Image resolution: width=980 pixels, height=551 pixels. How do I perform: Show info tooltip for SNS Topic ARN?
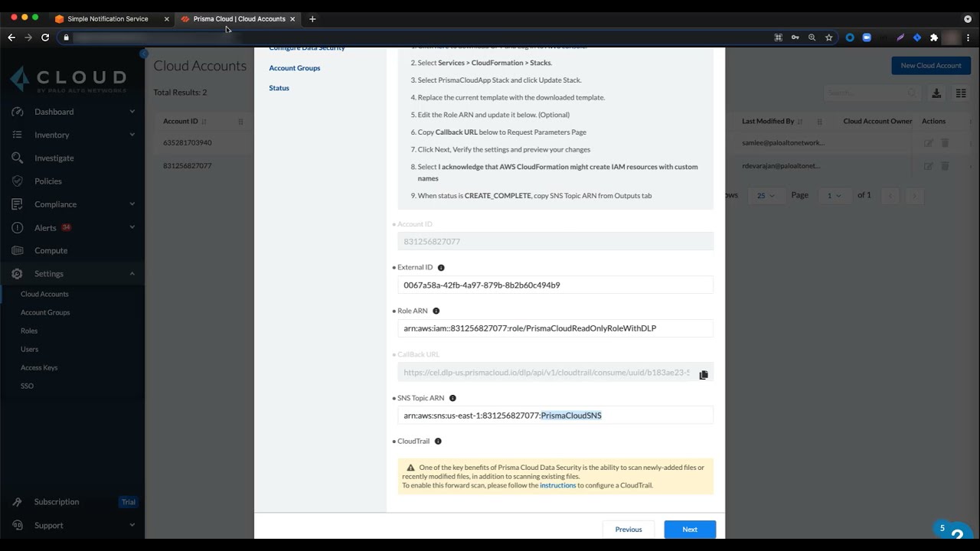tap(452, 398)
